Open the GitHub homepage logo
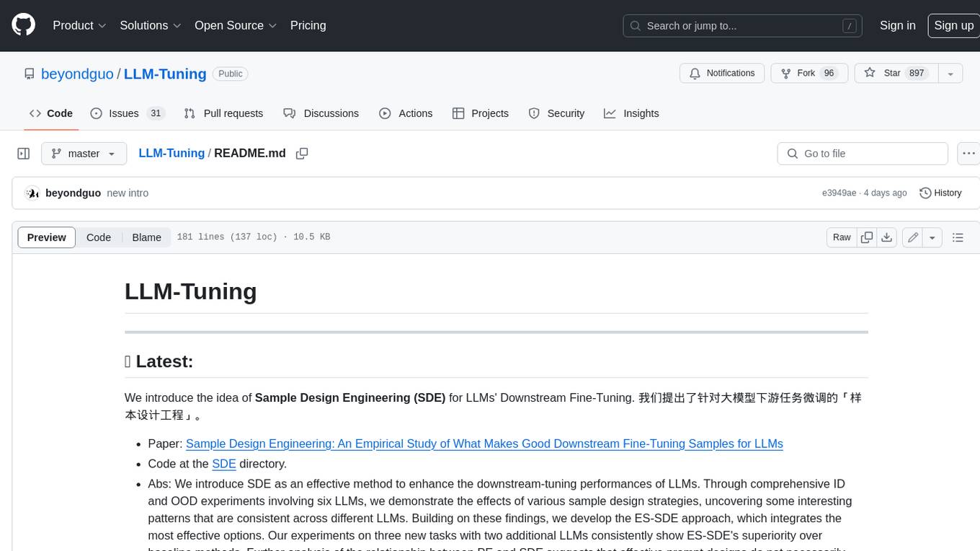 coord(23,25)
